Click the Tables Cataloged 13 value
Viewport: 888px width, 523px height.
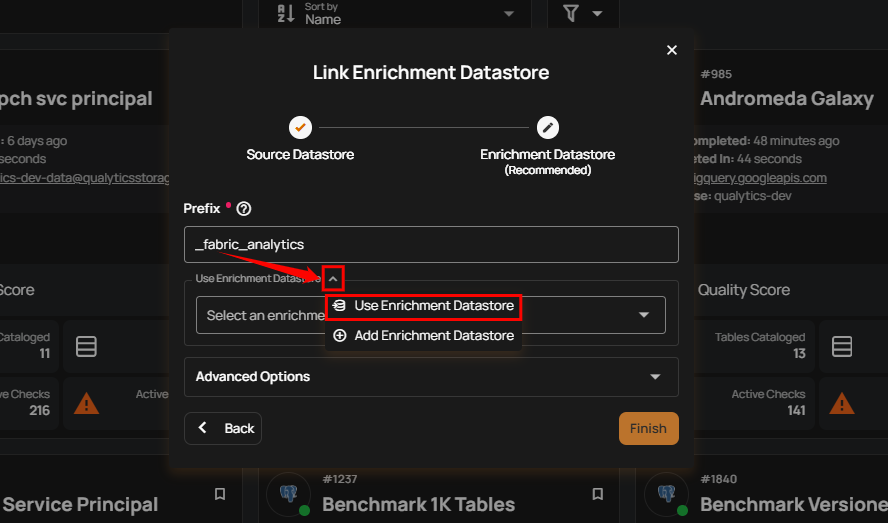point(799,354)
